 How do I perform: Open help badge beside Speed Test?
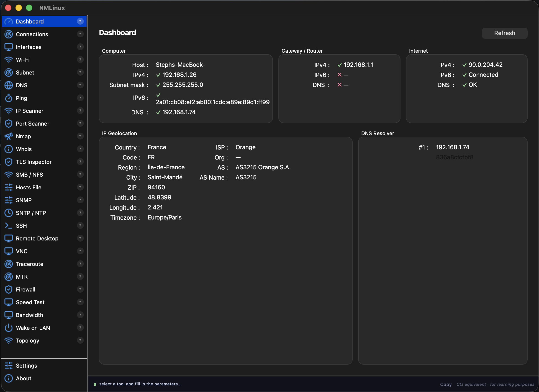click(80, 302)
